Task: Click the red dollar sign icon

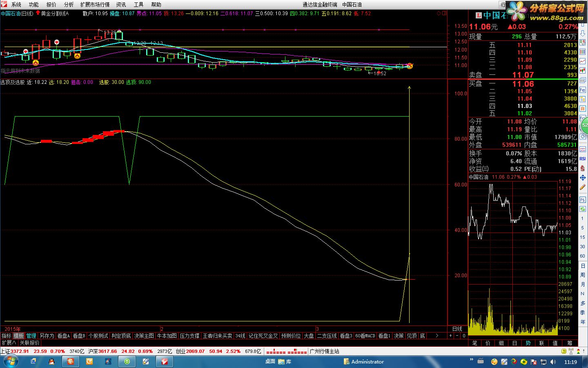Action: tap(583, 168)
